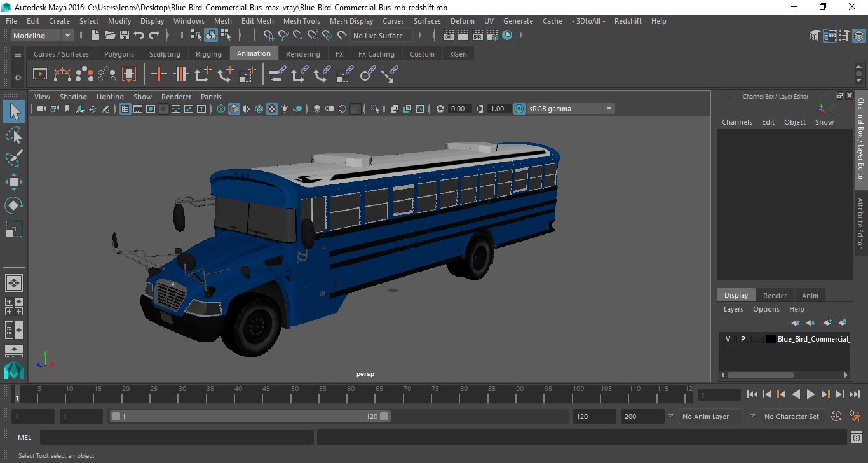Image resolution: width=868 pixels, height=463 pixels.
Task: Open a scene file with the folder icon
Action: click(x=110, y=36)
